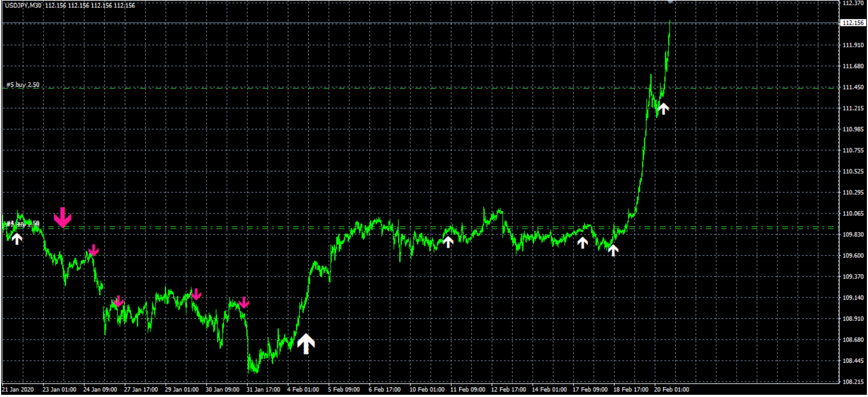Click the 30 Jan 09:00 time label

[x=222, y=389]
